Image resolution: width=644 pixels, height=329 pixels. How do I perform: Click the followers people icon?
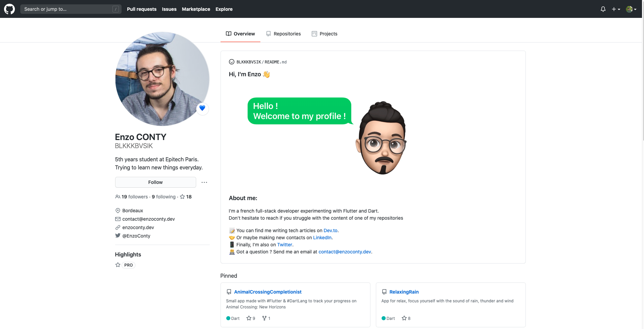(118, 197)
